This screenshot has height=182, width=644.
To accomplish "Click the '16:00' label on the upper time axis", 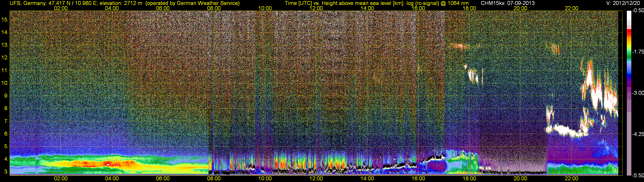I will [418, 8].
